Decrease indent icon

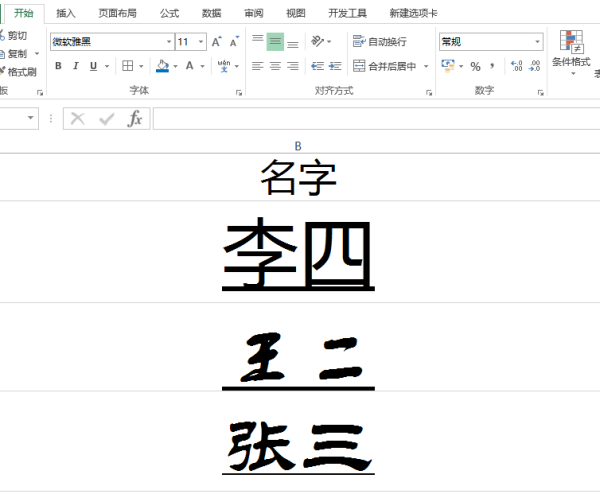(x=317, y=66)
